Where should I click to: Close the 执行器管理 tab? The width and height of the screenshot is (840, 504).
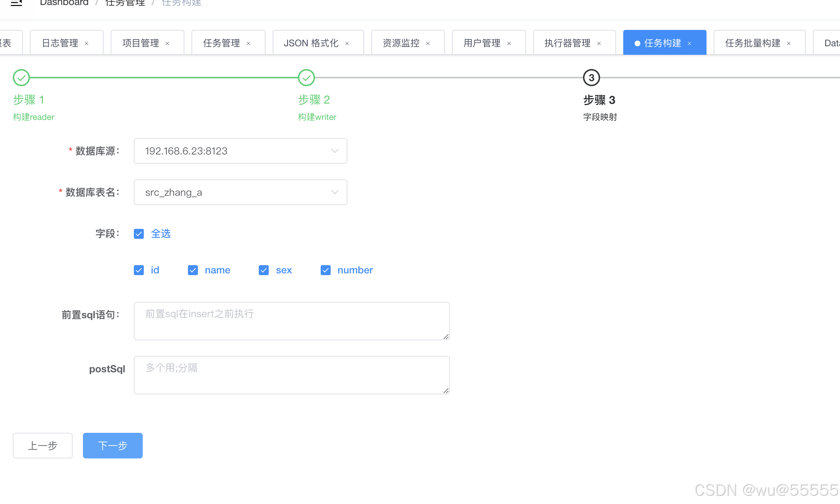pos(599,43)
